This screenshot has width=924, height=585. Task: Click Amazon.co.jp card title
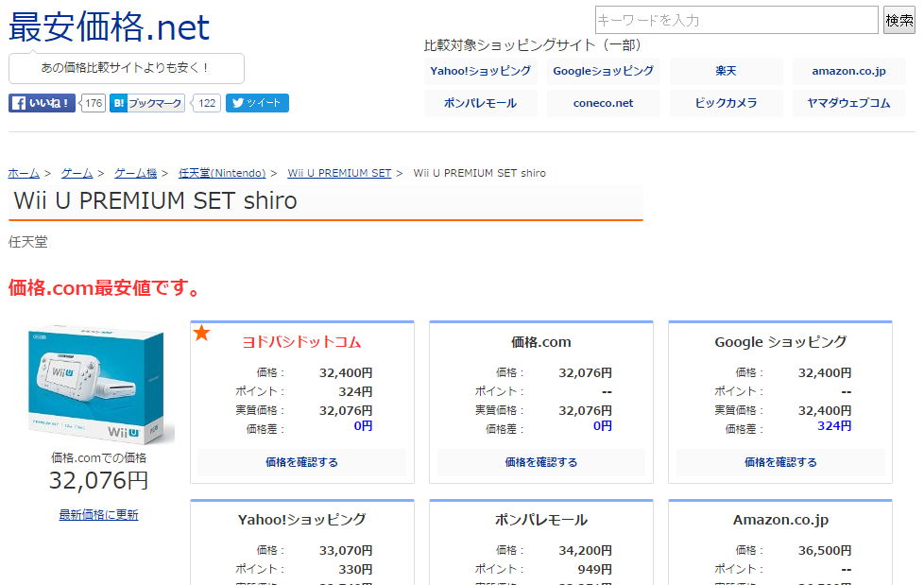tap(780, 520)
